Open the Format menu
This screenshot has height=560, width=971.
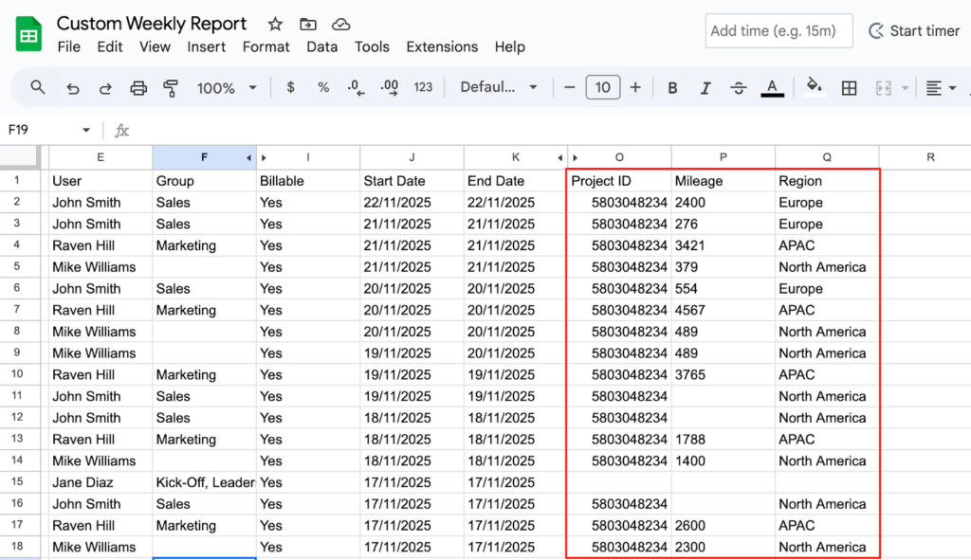266,46
